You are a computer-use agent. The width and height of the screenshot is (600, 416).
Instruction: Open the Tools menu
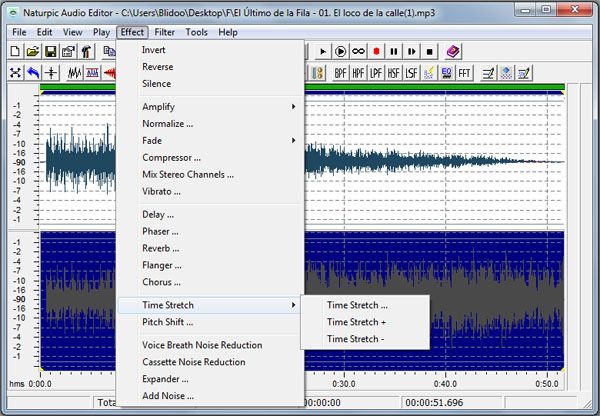click(196, 33)
